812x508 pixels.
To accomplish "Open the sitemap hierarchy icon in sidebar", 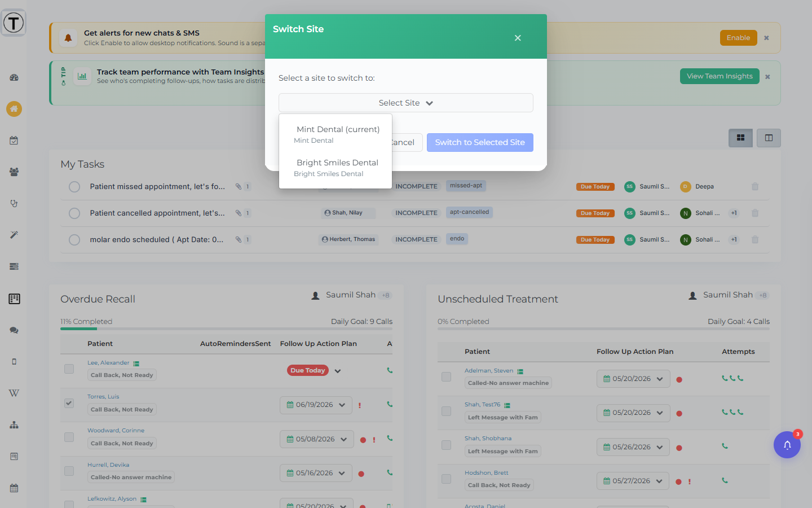I will (14, 425).
